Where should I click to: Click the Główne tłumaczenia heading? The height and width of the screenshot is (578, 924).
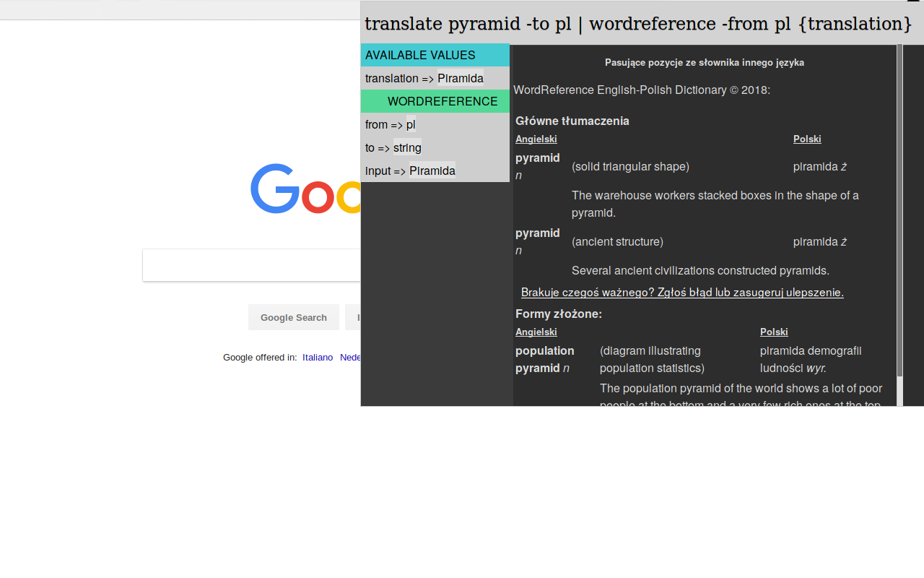[x=572, y=121]
